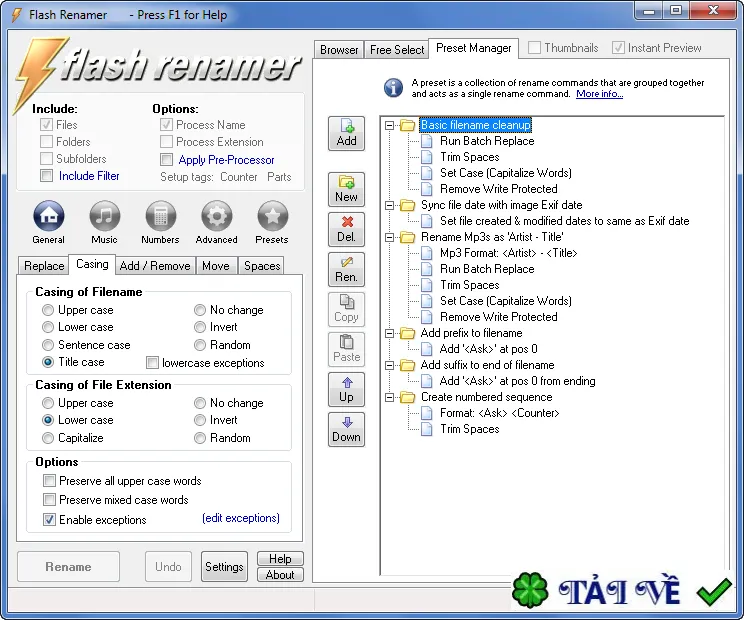744x620 pixels.
Task: Click page icon beside Mp3 Format command
Action: tap(427, 253)
